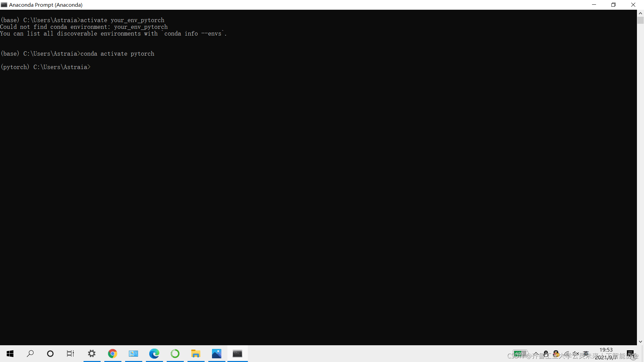This screenshot has height=362, width=644.
Task: Open the Microsoft Edge taskbar icon
Action: point(154,353)
